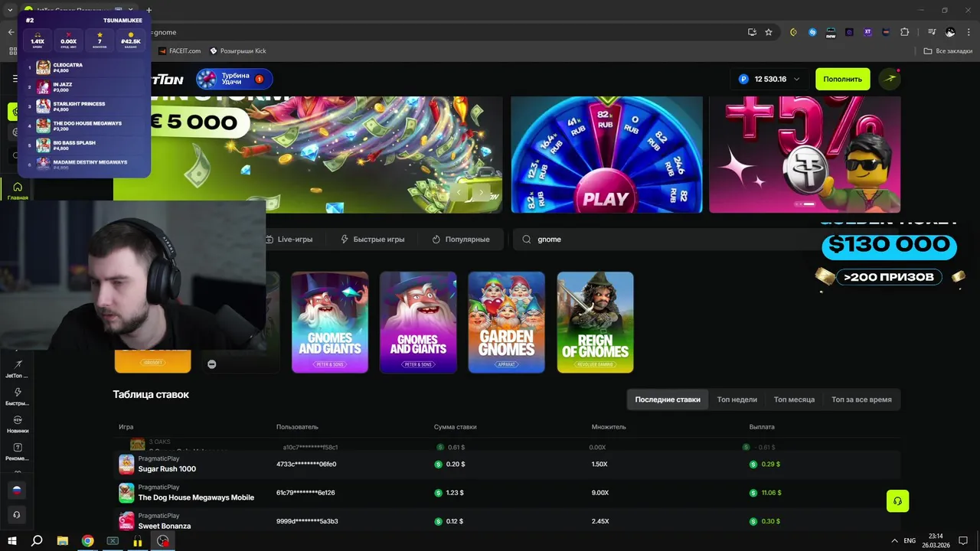980x551 pixels.
Task: Open the Главная home sidebar icon
Action: click(x=17, y=191)
